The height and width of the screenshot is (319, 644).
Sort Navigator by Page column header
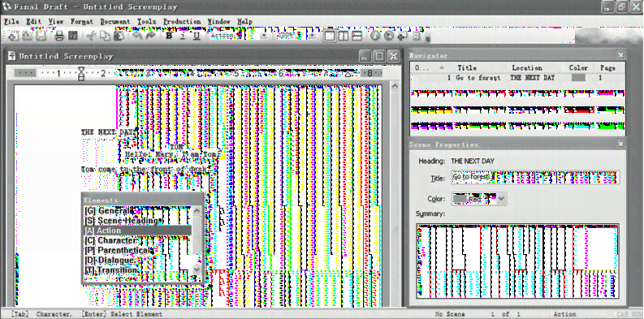(607, 67)
